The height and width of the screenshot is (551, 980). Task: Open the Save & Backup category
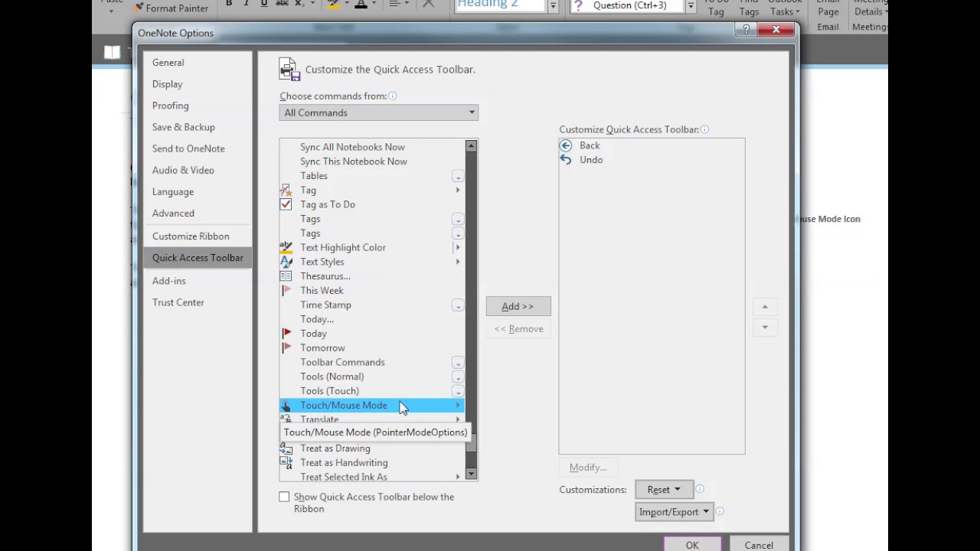[198, 127]
